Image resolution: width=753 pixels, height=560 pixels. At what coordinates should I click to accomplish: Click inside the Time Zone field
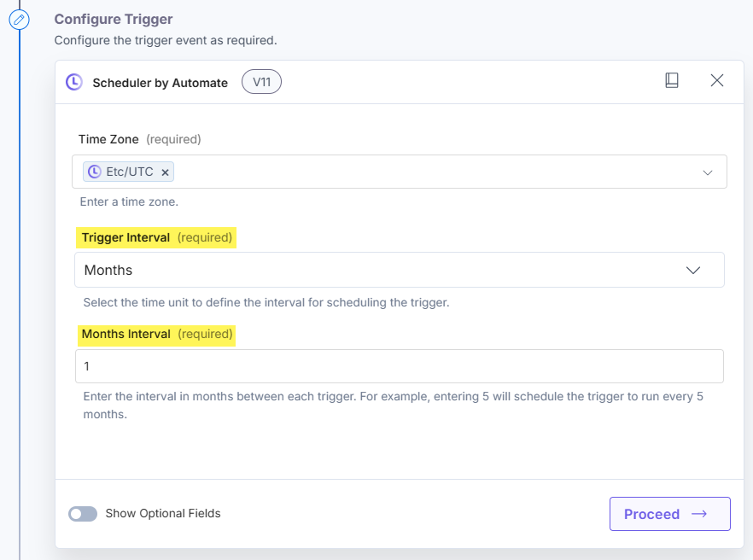(x=399, y=172)
